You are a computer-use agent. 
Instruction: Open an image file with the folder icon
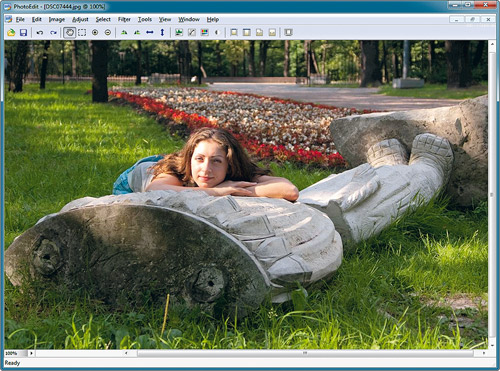pyautogui.click(x=11, y=32)
